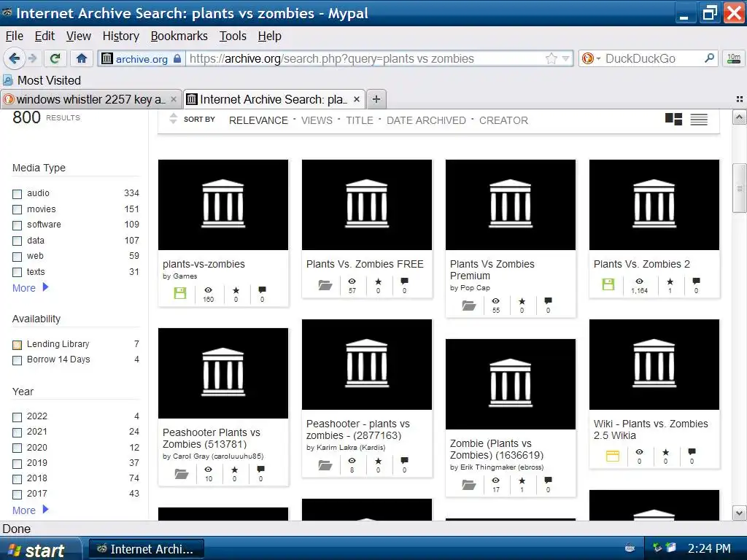The width and height of the screenshot is (747, 560).
Task: Click web icon on Wiki - Plants vs. Zombies 2.5 Wikia
Action: click(x=613, y=456)
